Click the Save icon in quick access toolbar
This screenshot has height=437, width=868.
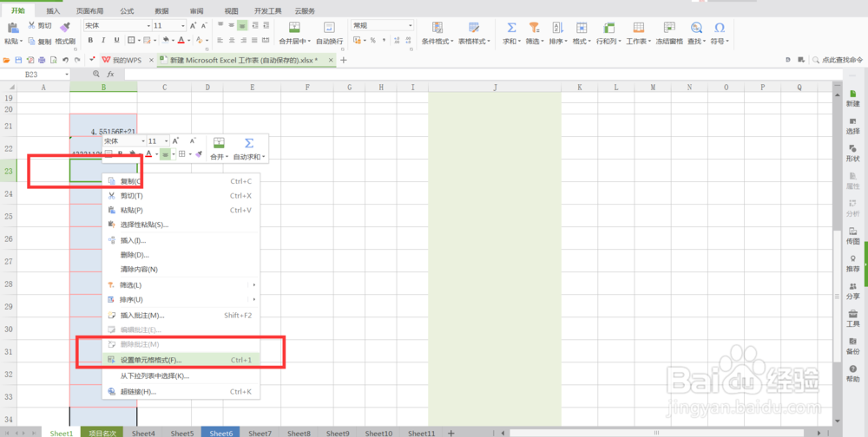(x=17, y=60)
